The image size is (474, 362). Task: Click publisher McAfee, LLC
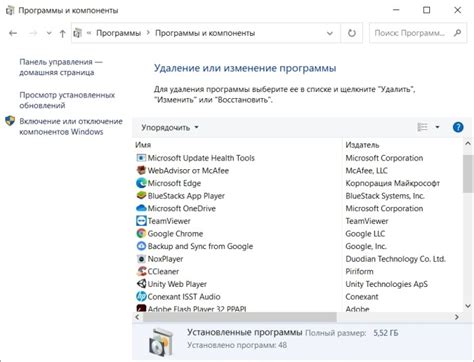click(x=366, y=171)
